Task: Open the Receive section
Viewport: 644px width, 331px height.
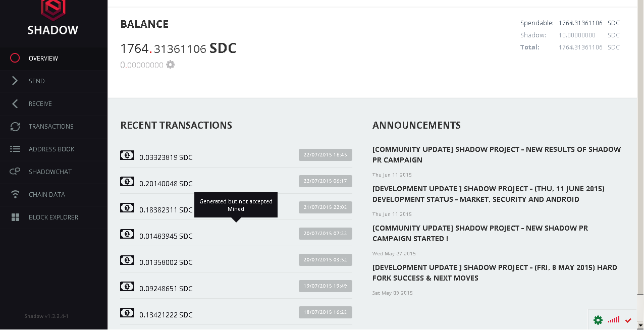Action: click(x=53, y=103)
